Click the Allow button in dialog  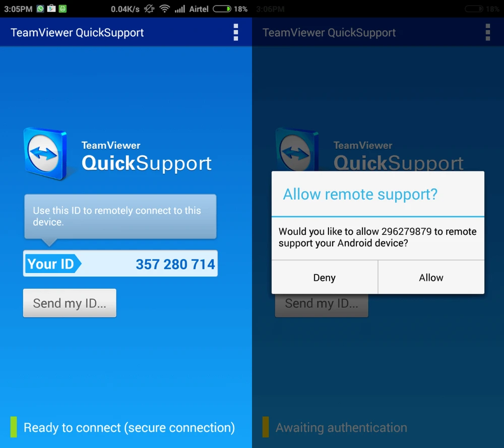click(x=431, y=277)
